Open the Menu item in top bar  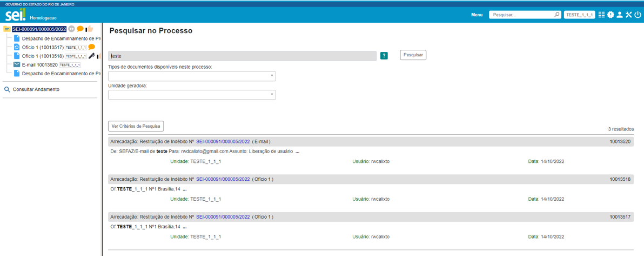[477, 15]
